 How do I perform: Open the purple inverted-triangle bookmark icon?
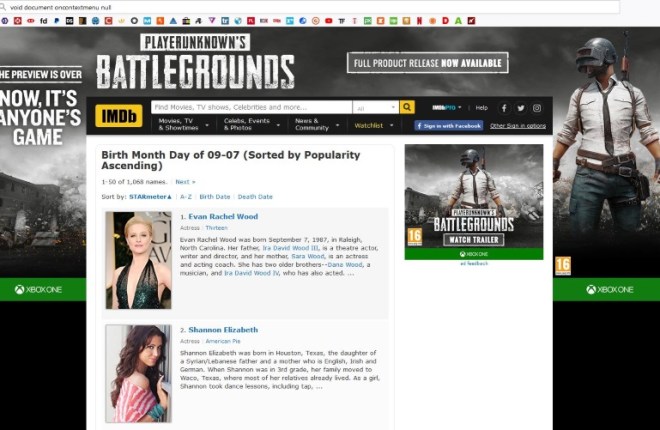click(212, 21)
